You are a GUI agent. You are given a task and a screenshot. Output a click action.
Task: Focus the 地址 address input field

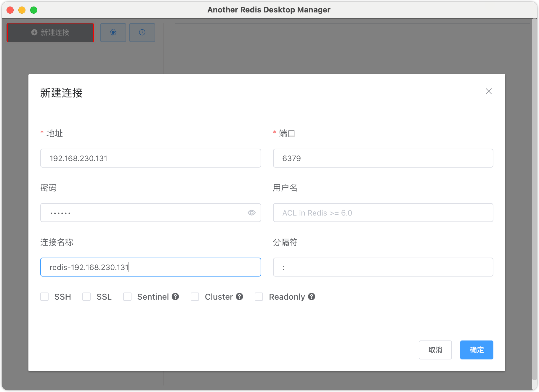(x=151, y=158)
